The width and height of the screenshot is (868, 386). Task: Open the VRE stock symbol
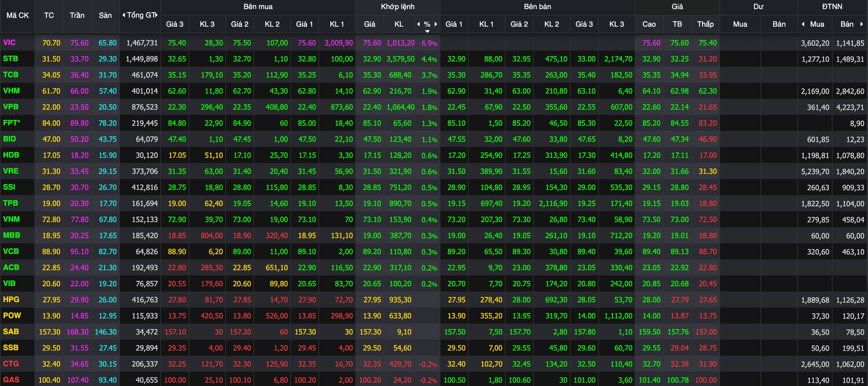coord(11,171)
